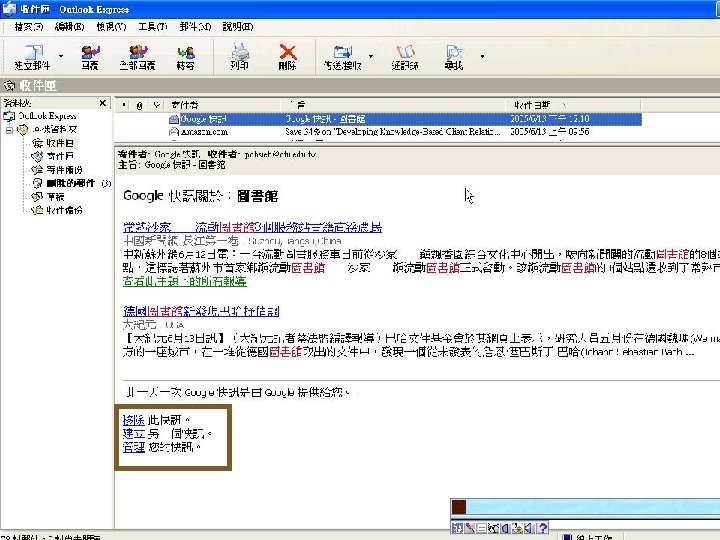Click the 注 input mode icon on IME bar

click(x=457, y=528)
